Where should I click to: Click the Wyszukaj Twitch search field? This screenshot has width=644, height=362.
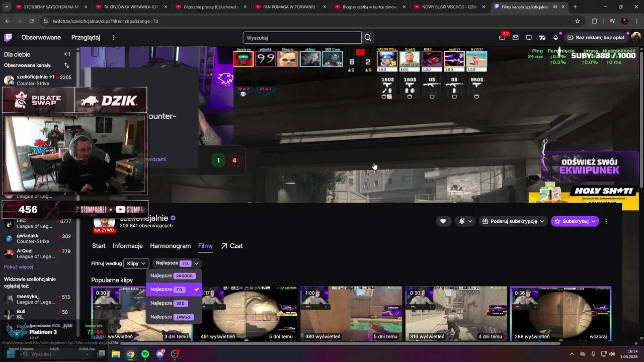pos(302,38)
